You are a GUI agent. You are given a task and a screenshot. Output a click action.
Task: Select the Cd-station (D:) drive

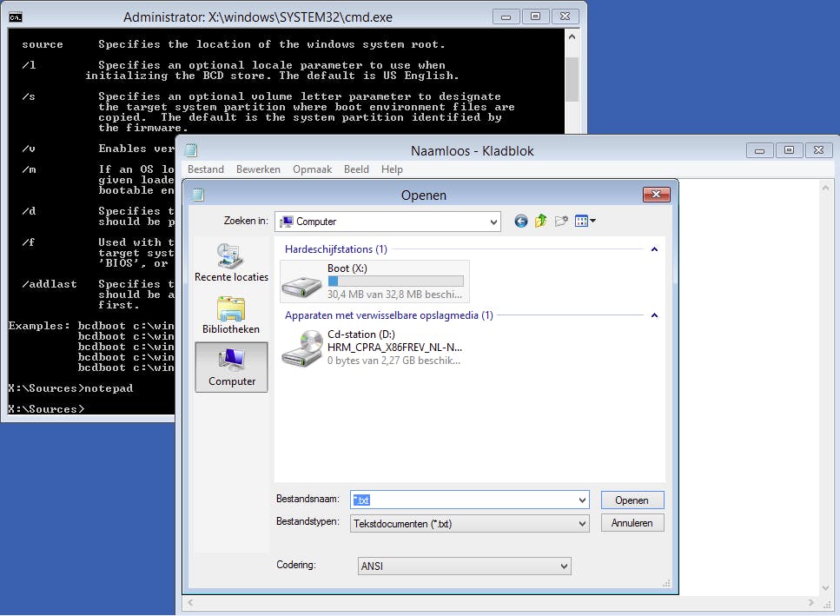click(x=374, y=348)
